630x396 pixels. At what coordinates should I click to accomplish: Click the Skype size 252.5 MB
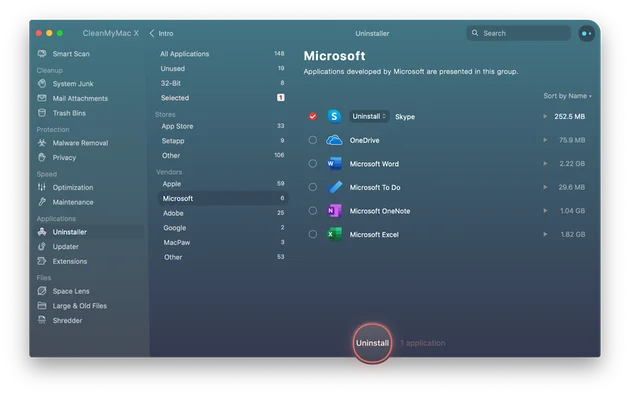click(569, 116)
